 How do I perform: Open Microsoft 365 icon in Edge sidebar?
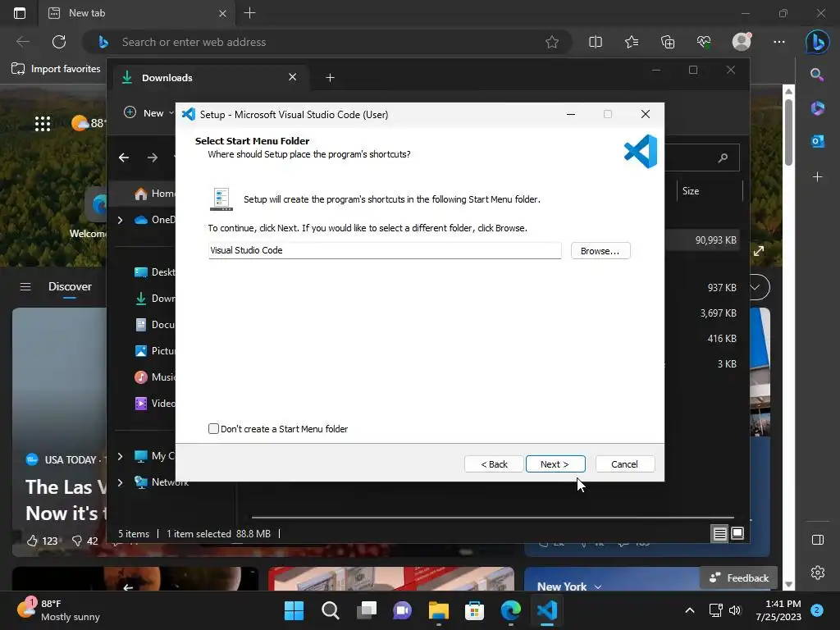[x=818, y=107]
